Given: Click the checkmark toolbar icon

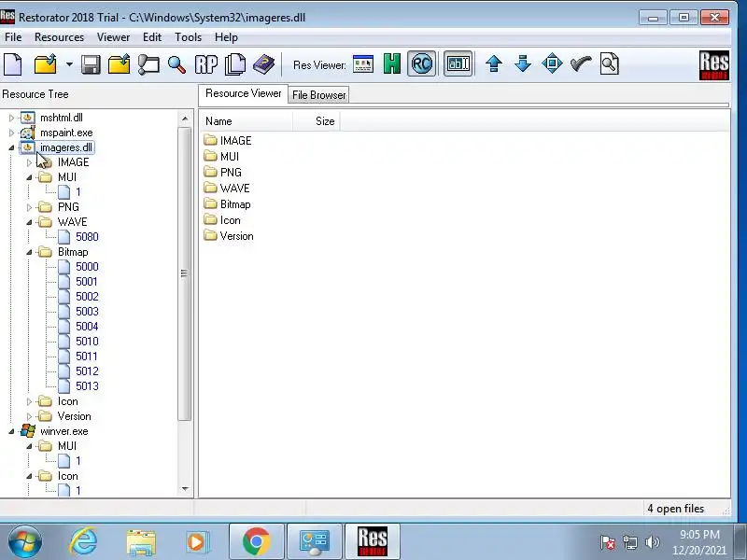Looking at the screenshot, I should 581,63.
